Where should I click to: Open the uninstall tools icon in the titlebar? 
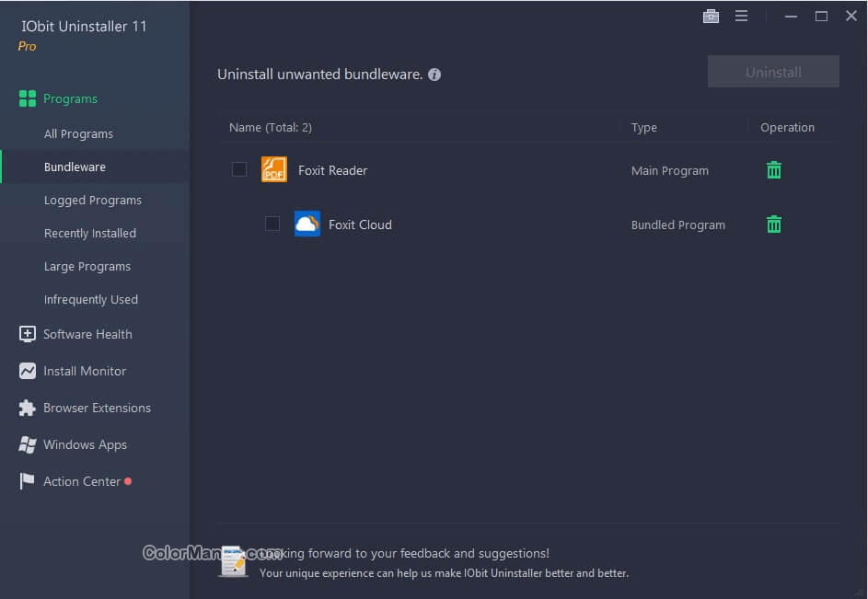click(x=711, y=16)
